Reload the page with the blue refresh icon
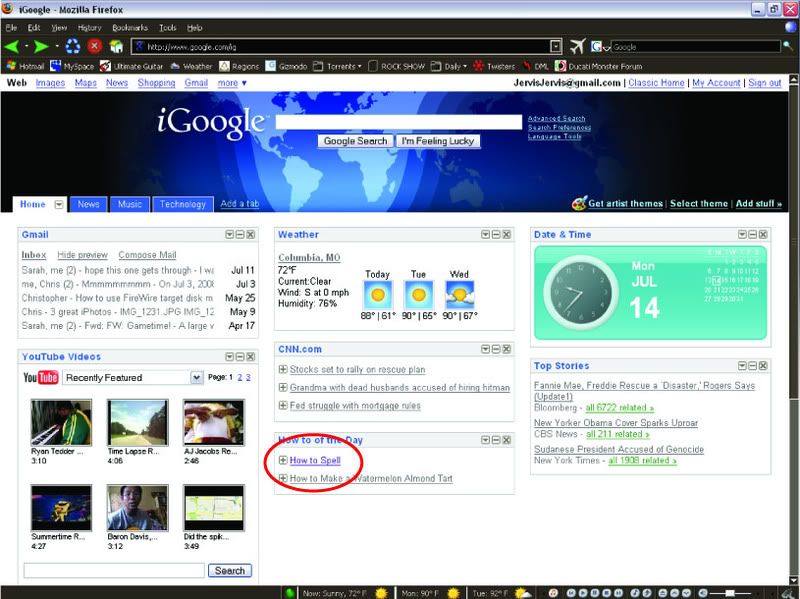800x599 pixels. coord(73,47)
